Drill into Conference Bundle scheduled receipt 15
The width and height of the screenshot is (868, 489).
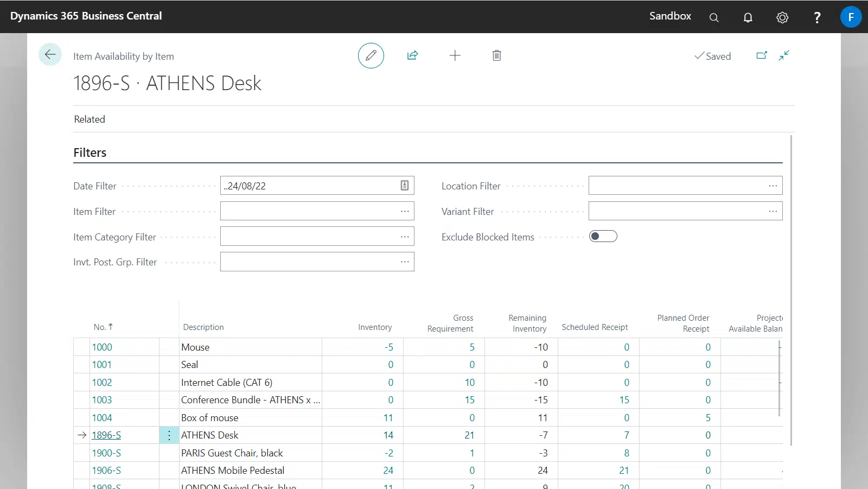click(624, 400)
